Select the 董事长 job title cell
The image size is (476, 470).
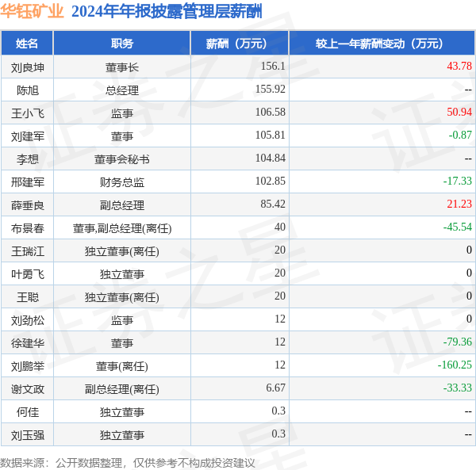click(x=122, y=67)
